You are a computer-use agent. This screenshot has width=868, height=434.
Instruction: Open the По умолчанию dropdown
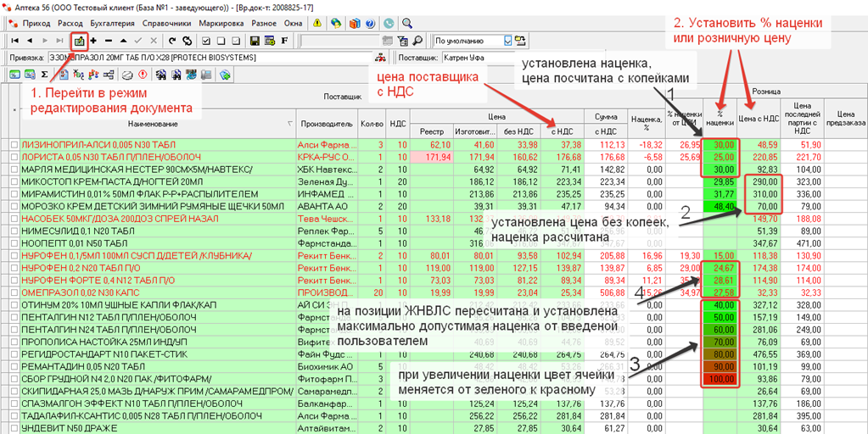click(x=507, y=41)
